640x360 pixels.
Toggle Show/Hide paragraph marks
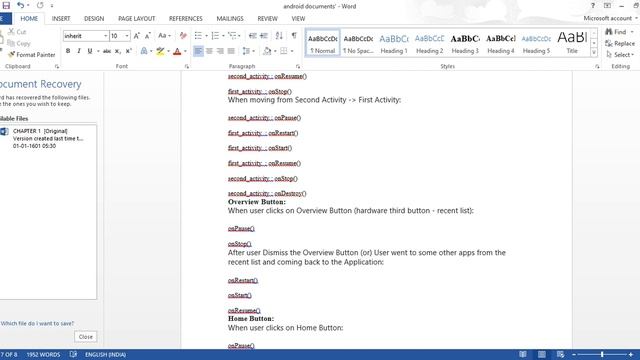294,36
